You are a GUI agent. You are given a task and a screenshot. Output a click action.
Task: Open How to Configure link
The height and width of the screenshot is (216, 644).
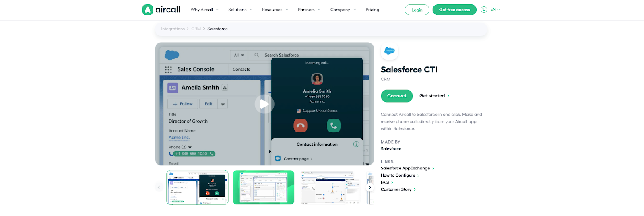tap(400, 175)
